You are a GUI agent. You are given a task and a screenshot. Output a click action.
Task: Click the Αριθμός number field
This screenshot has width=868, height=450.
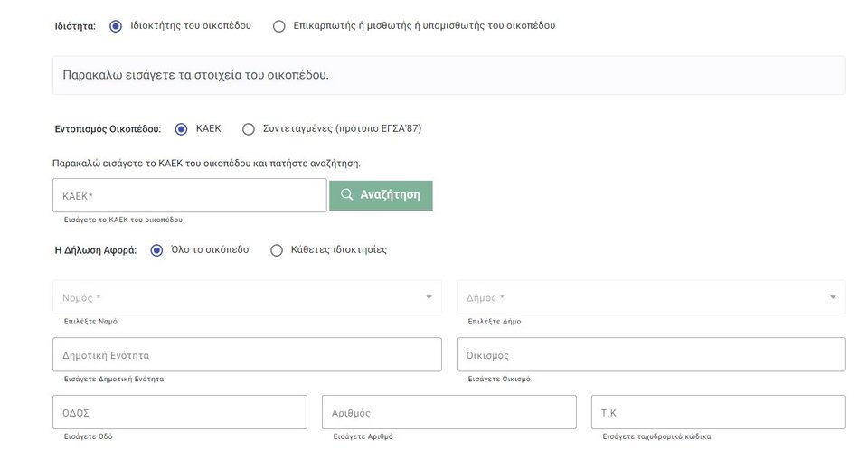click(x=448, y=412)
